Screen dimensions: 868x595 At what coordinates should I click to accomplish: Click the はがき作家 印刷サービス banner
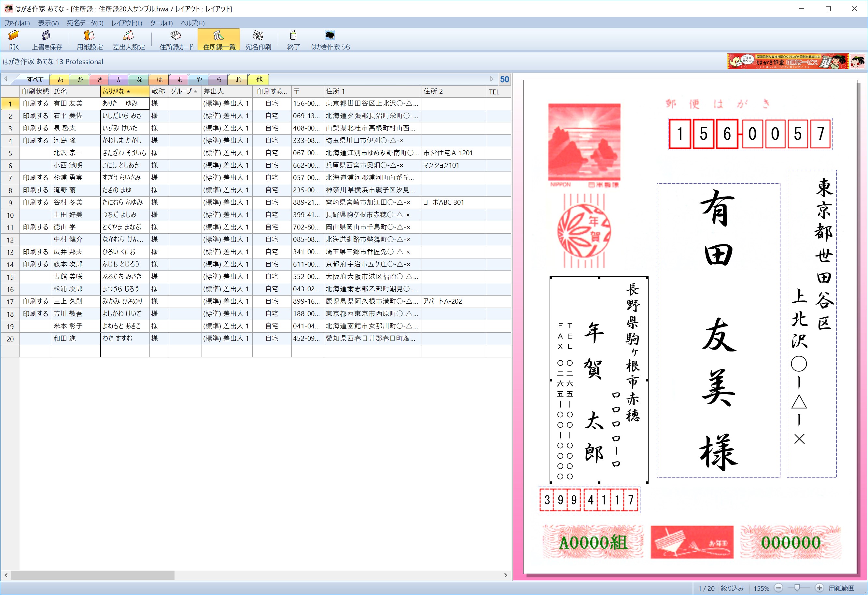tap(788, 62)
